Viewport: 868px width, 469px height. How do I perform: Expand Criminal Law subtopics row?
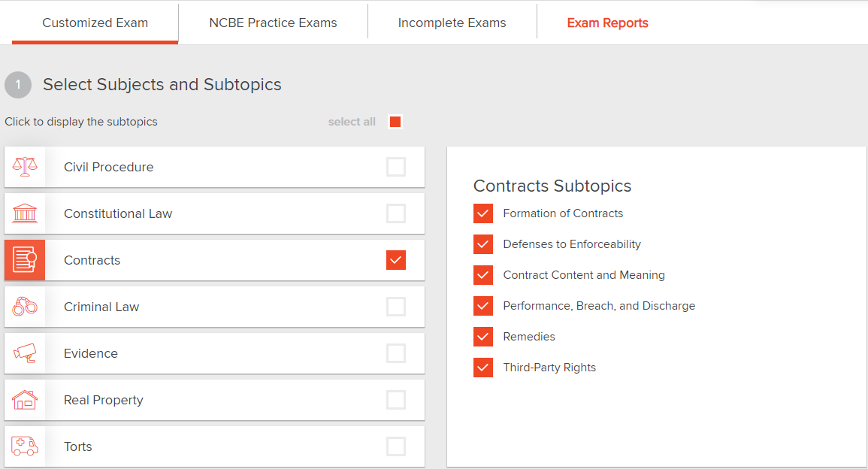pos(215,307)
